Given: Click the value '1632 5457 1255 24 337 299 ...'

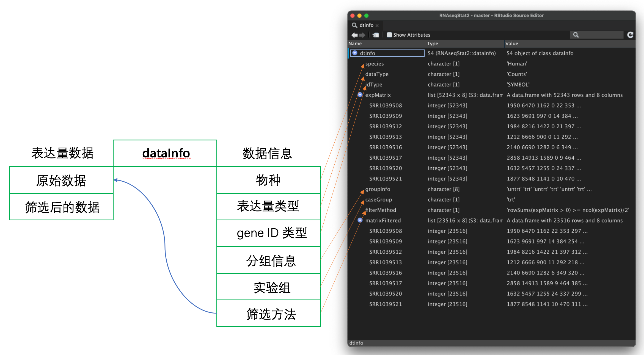Looking at the screenshot, I should (x=547, y=293).
